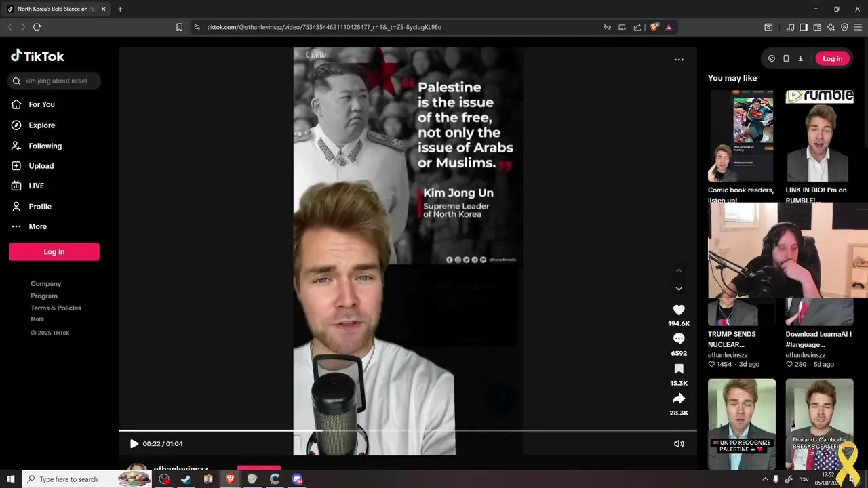The image size is (868, 488).
Task: Open the comments via the speech bubble icon
Action: 679,339
